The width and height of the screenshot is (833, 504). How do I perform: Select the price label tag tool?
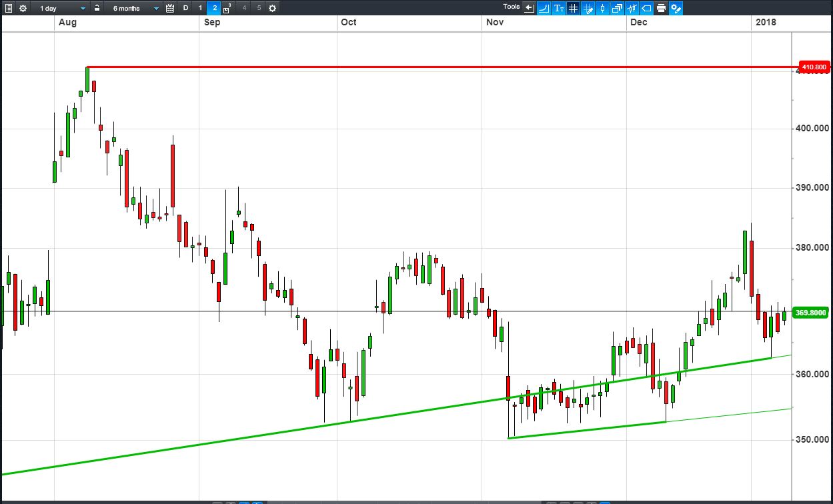point(647,8)
